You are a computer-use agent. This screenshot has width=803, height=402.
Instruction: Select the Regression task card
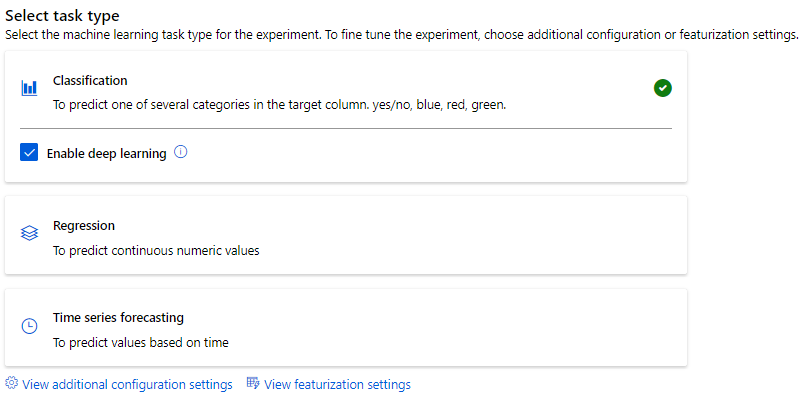click(400, 235)
